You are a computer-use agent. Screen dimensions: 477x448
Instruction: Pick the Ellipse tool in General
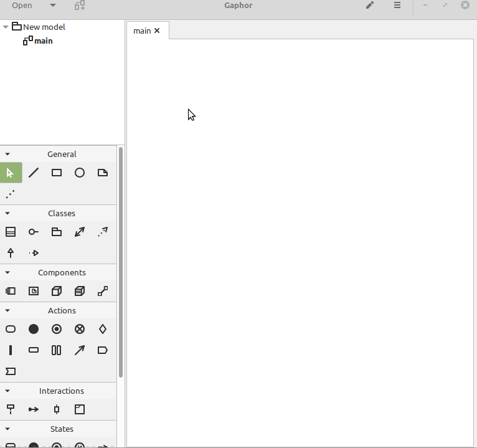(x=80, y=173)
